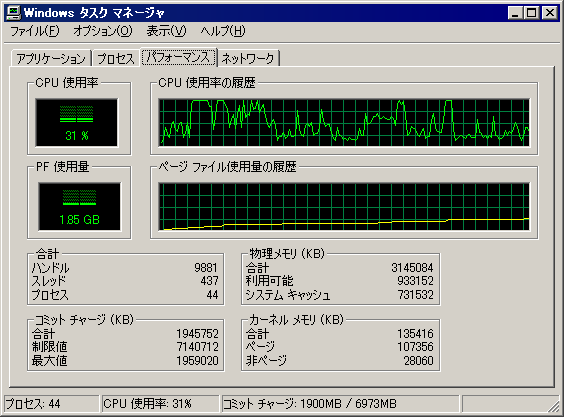Switch to the ネットワーク tab
Screen dimensions: 564x417
point(248,58)
